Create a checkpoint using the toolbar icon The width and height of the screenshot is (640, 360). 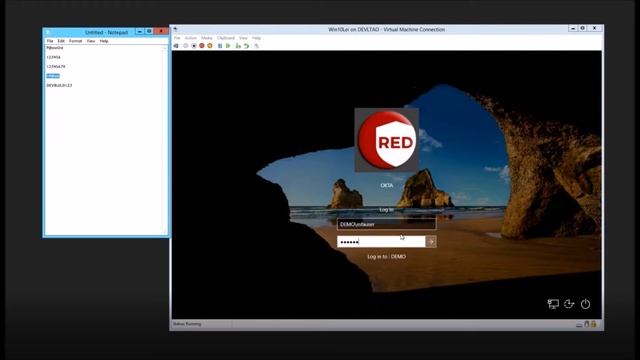(238, 46)
